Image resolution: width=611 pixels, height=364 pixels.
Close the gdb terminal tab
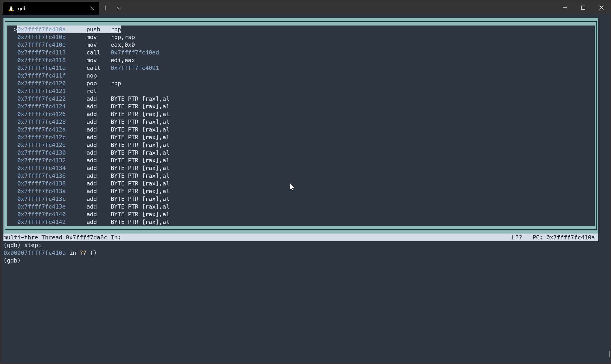92,8
